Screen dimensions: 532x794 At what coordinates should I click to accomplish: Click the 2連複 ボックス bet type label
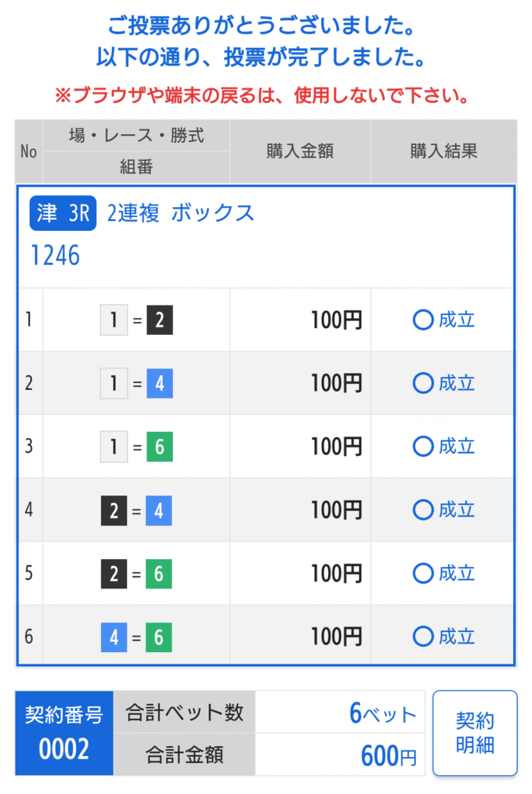(x=181, y=213)
